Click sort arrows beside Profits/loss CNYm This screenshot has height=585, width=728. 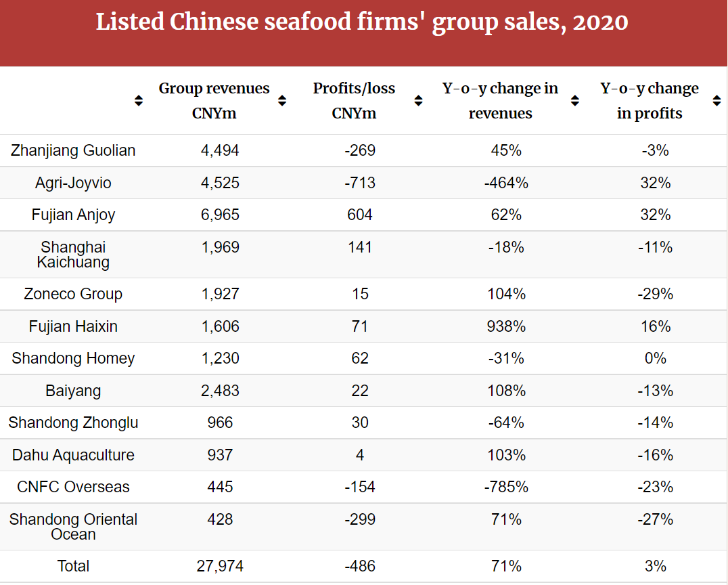point(418,101)
